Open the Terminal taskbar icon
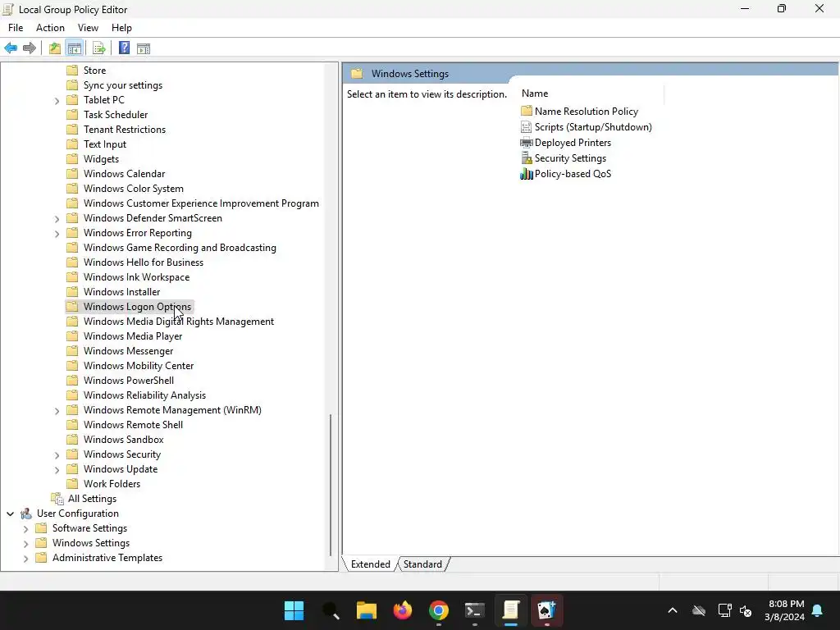Viewport: 840px width, 630px height. pyautogui.click(x=475, y=610)
